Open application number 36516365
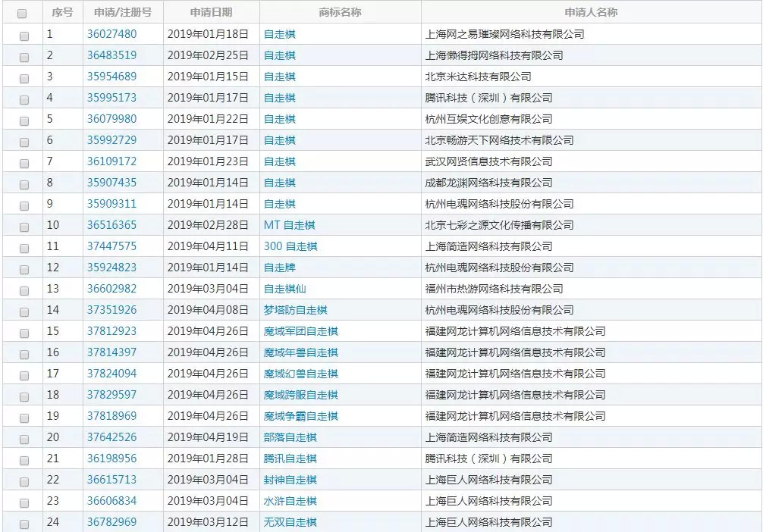Viewport: 763px width, 532px height. point(112,225)
